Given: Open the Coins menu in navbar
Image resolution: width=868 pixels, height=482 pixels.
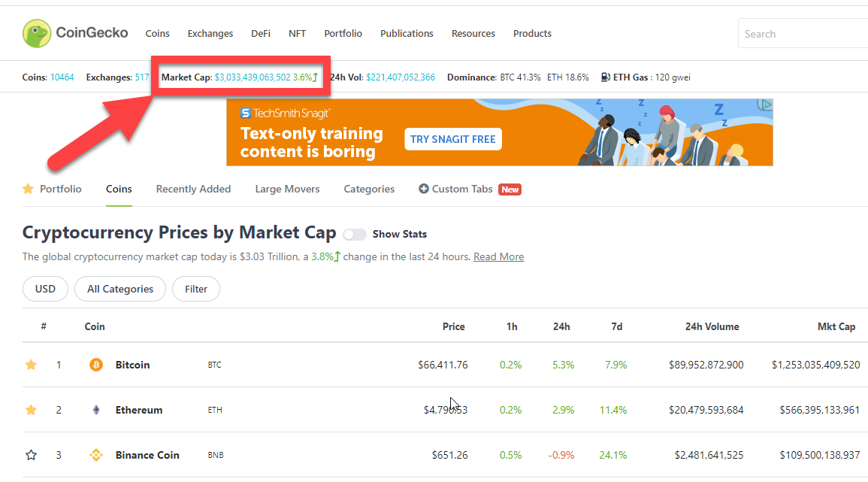Looking at the screenshot, I should (x=157, y=33).
